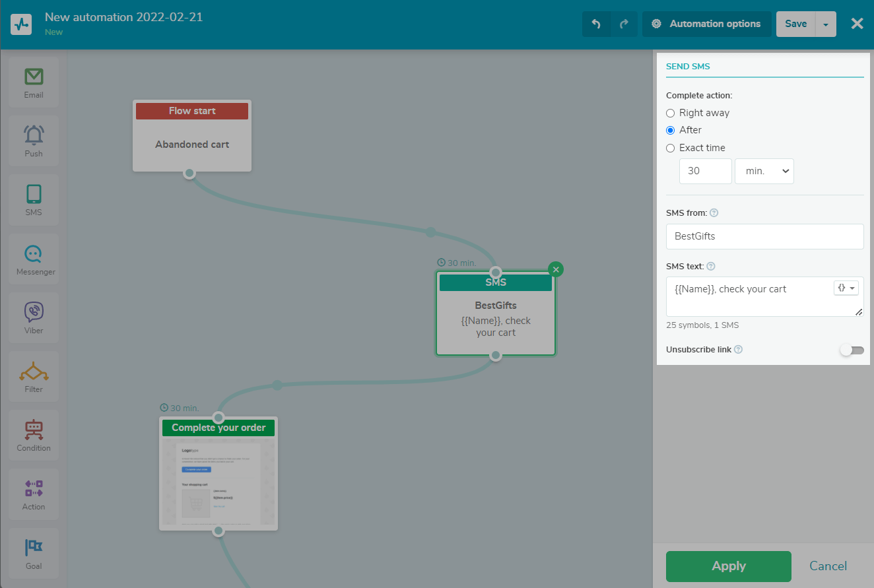Screen dimensions: 874x588
Task: Click the SMS node bottom connector
Action: (x=496, y=355)
